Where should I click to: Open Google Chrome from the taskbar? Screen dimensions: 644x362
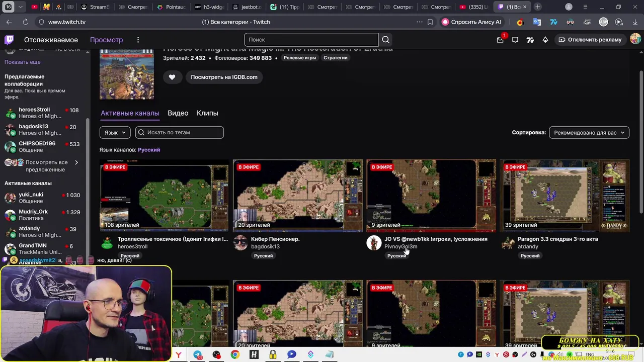(x=235, y=355)
